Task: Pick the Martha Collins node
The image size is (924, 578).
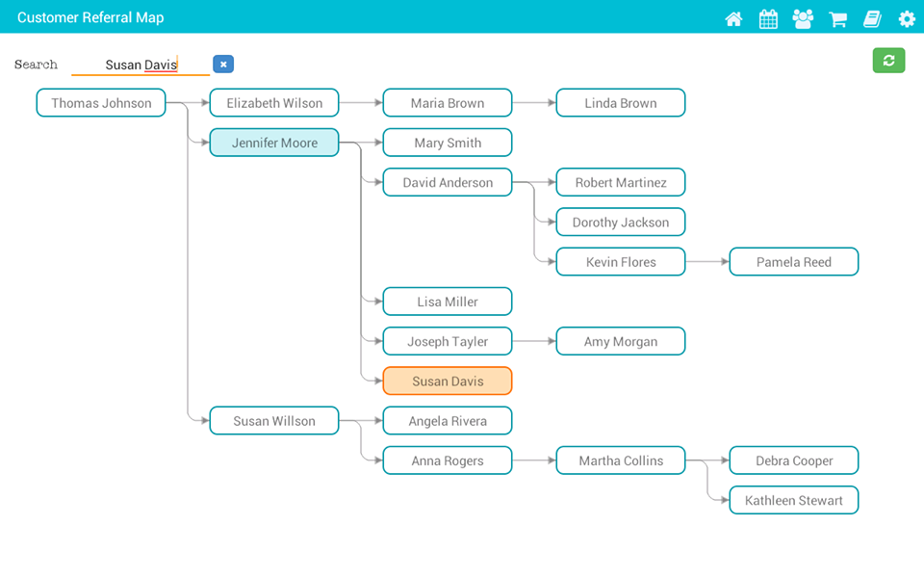Action: coord(621,460)
